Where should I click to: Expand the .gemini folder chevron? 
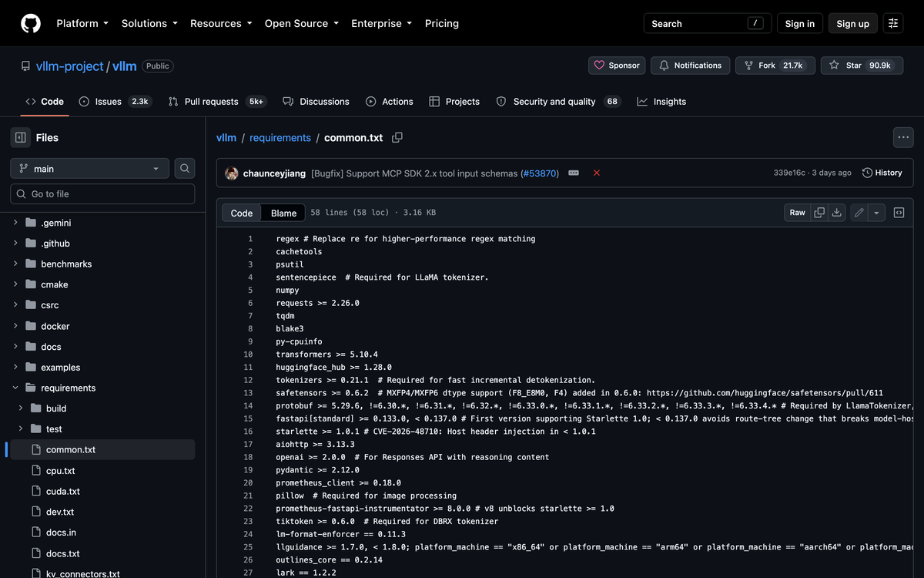15,223
